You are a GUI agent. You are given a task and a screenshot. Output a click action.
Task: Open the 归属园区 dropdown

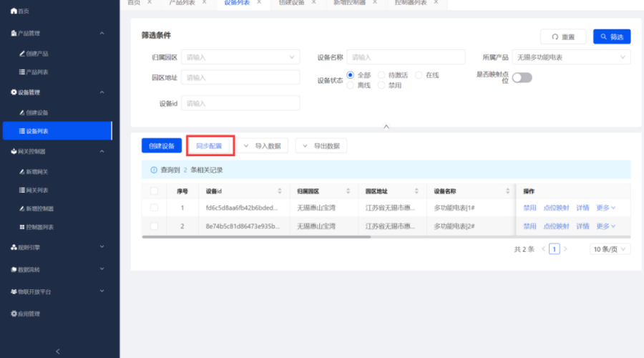pos(240,57)
